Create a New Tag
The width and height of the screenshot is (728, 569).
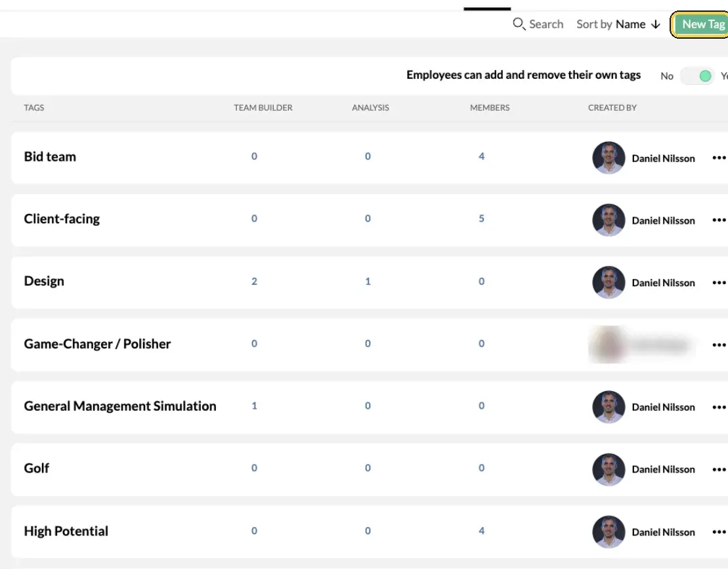click(701, 24)
